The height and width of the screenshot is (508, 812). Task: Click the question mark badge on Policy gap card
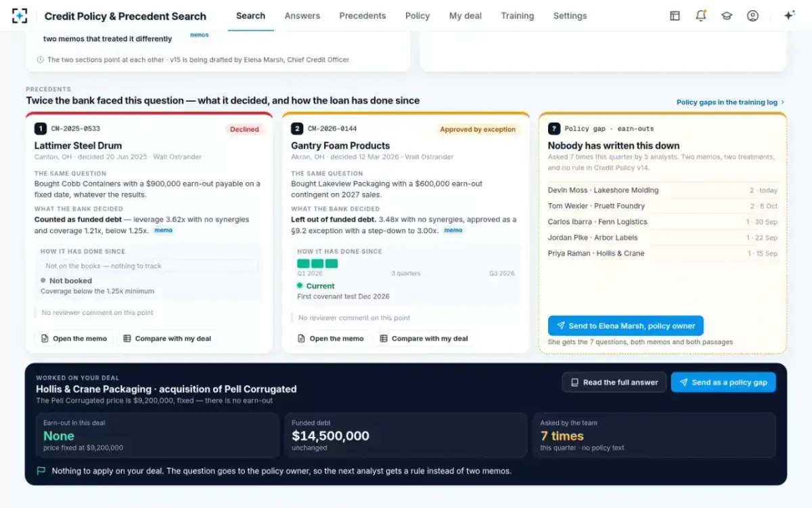point(554,129)
